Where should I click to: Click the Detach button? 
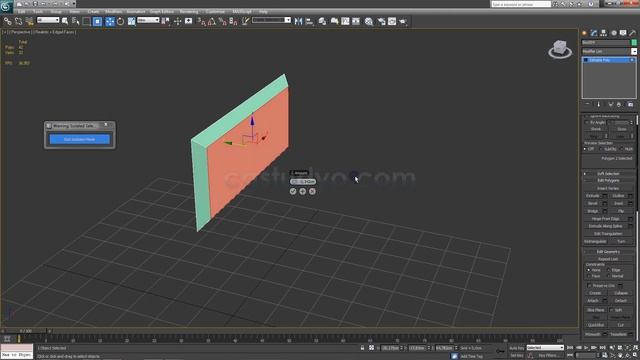[x=621, y=301]
